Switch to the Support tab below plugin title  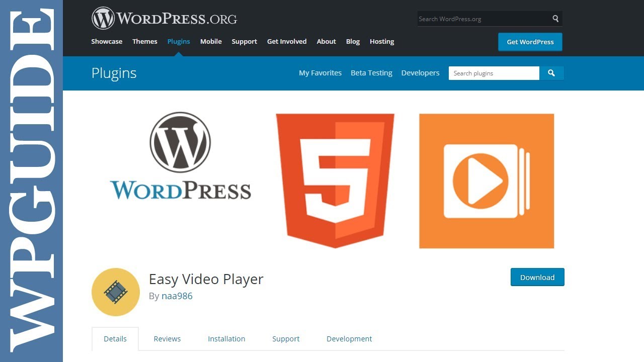click(286, 338)
